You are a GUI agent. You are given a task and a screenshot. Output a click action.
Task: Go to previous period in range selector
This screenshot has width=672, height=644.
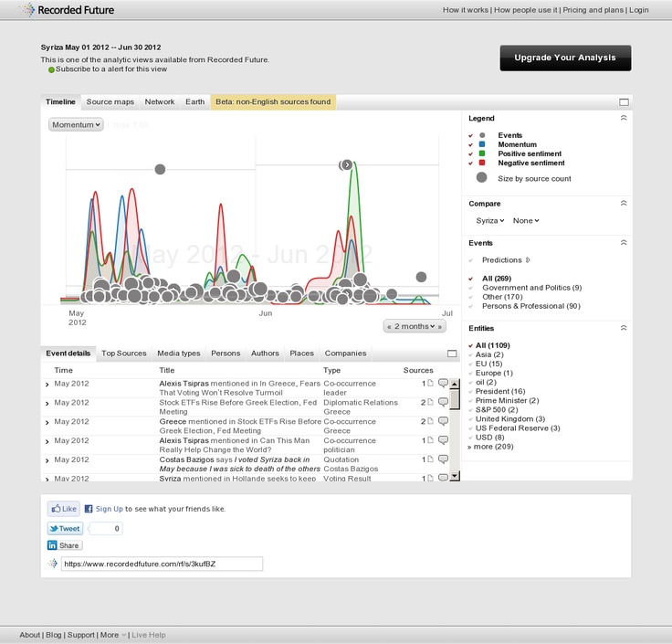point(389,327)
